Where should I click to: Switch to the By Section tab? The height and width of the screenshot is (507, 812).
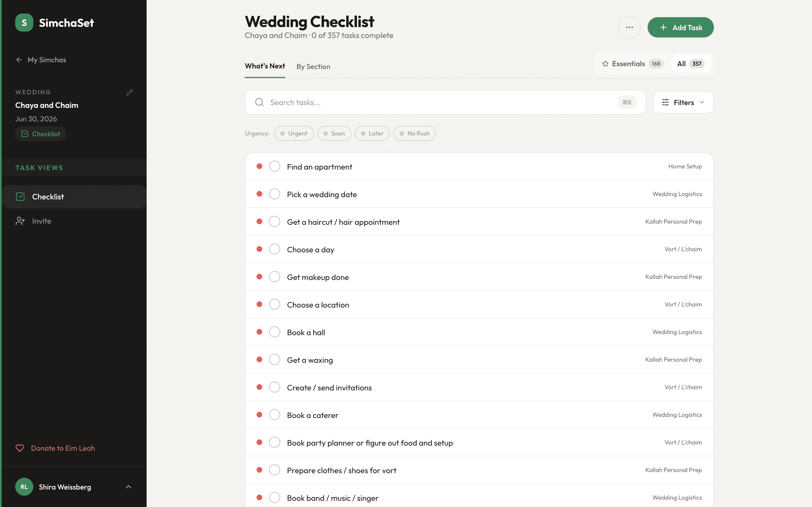[x=314, y=66]
